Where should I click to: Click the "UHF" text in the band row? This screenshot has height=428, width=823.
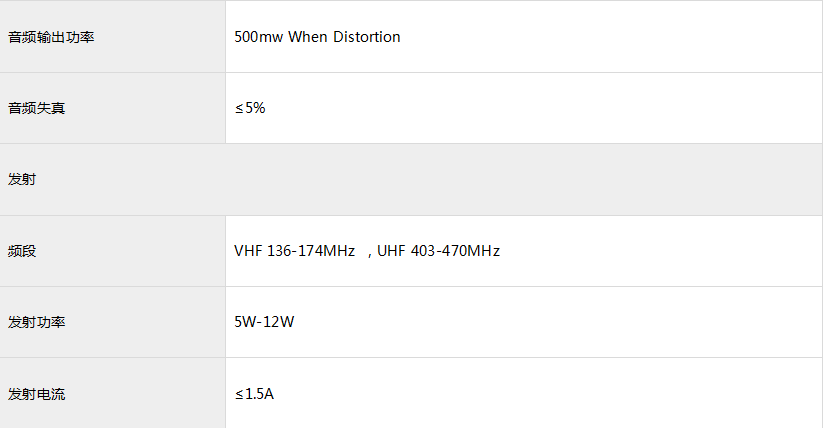pos(392,251)
